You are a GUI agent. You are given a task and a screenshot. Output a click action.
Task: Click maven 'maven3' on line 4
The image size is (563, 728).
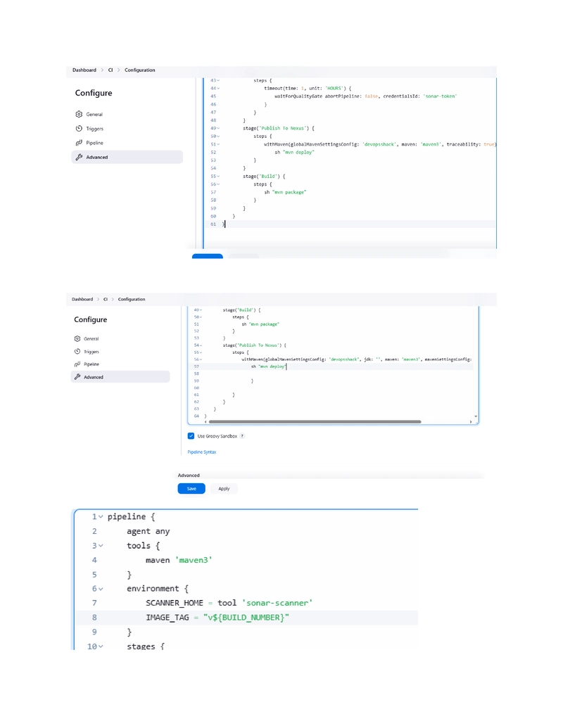179,561
